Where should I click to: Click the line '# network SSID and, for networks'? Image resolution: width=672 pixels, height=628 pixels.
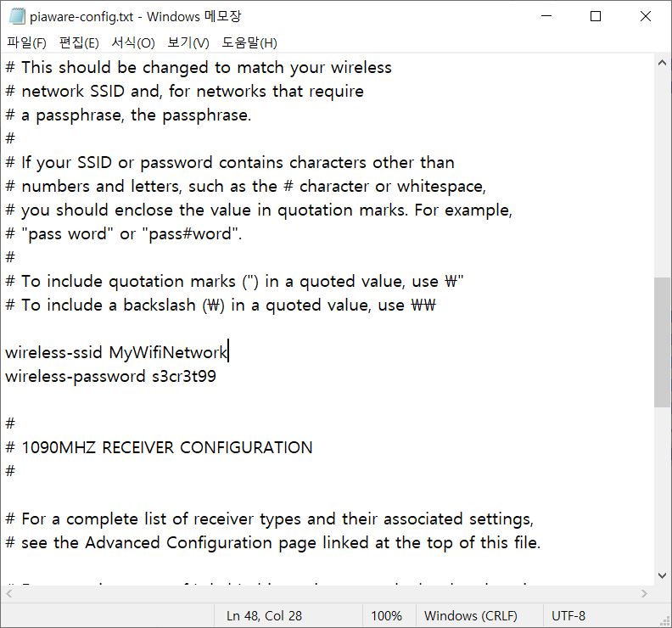[184, 91]
